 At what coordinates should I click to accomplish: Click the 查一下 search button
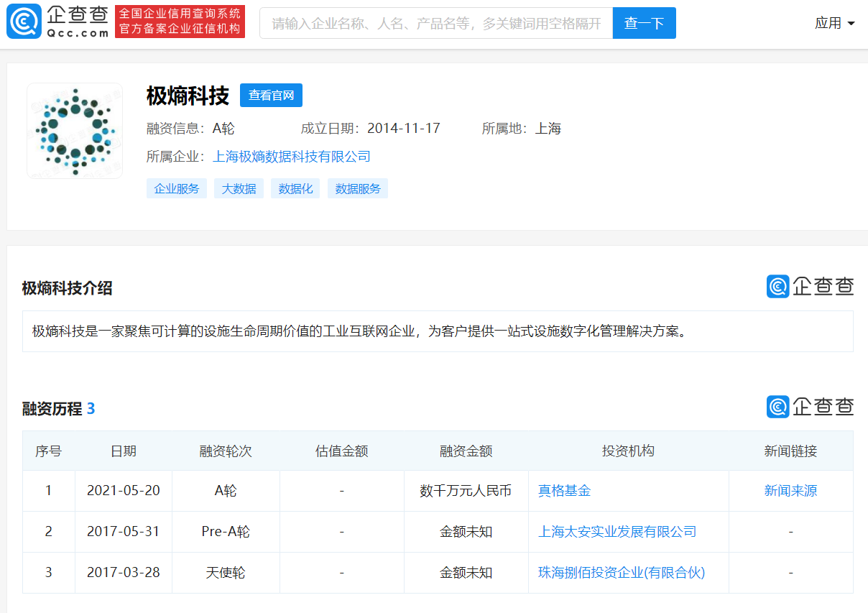click(x=644, y=23)
